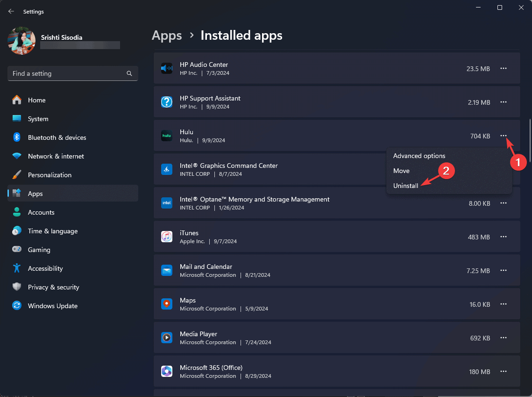532x397 pixels.
Task: Open Bluetooth & devices settings
Action: 72,137
